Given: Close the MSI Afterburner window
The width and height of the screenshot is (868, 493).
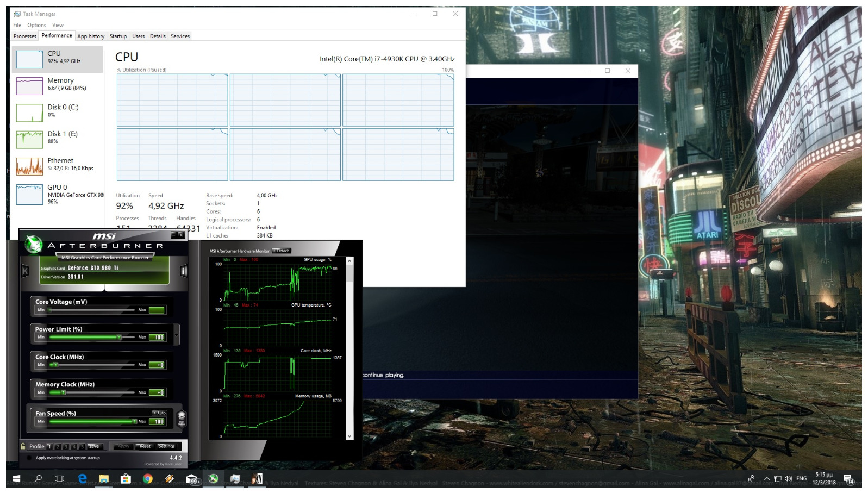Looking at the screenshot, I should [181, 235].
